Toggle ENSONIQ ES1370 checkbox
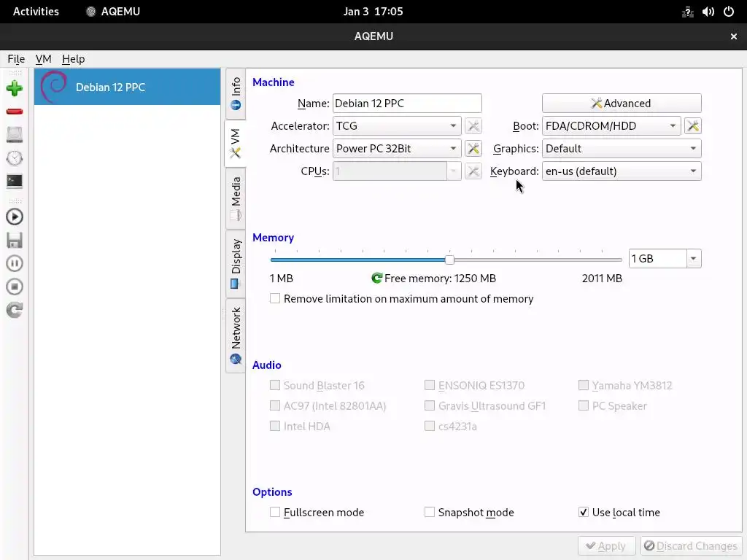Screen dimensions: 747x560 [429, 385]
